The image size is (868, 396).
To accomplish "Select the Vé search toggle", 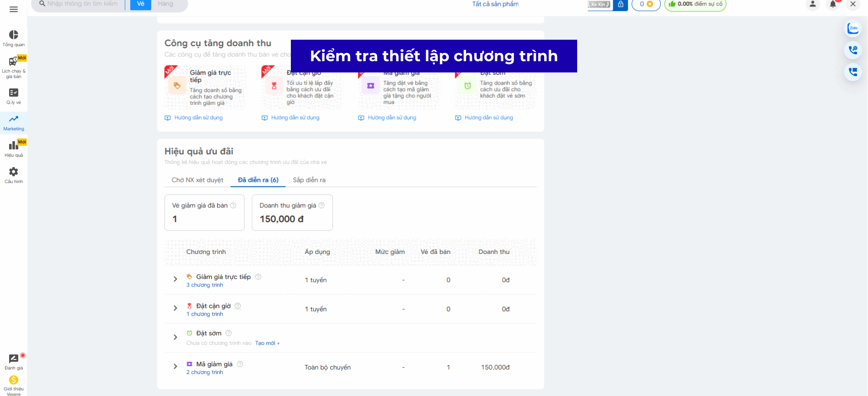I will [x=140, y=4].
